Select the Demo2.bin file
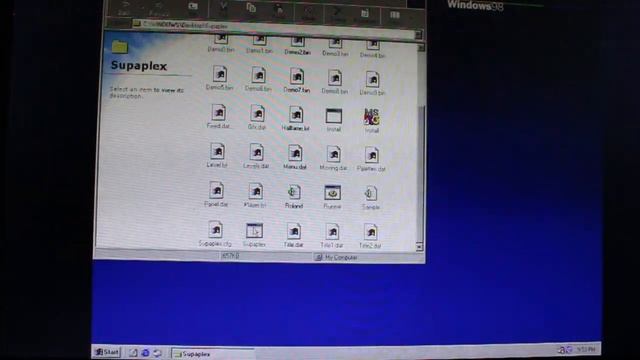Image resolution: width=640 pixels, height=360 pixels. pyautogui.click(x=298, y=46)
